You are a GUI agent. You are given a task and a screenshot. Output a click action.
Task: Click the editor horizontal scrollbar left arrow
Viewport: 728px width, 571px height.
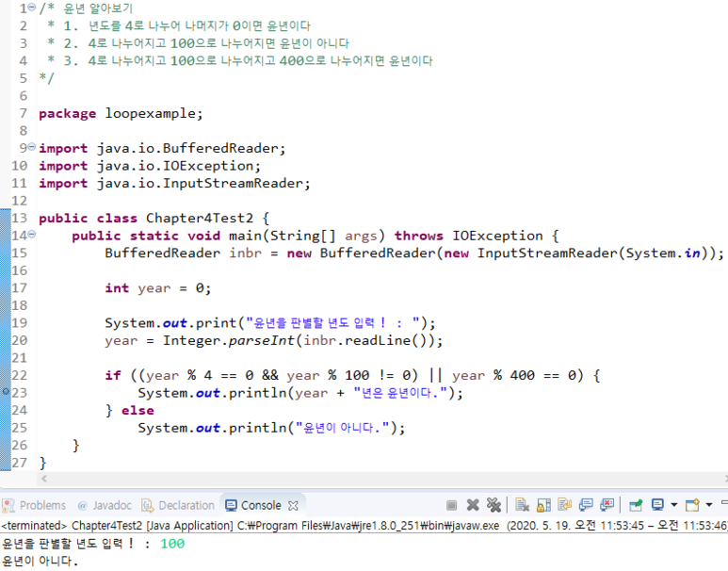click(44, 478)
